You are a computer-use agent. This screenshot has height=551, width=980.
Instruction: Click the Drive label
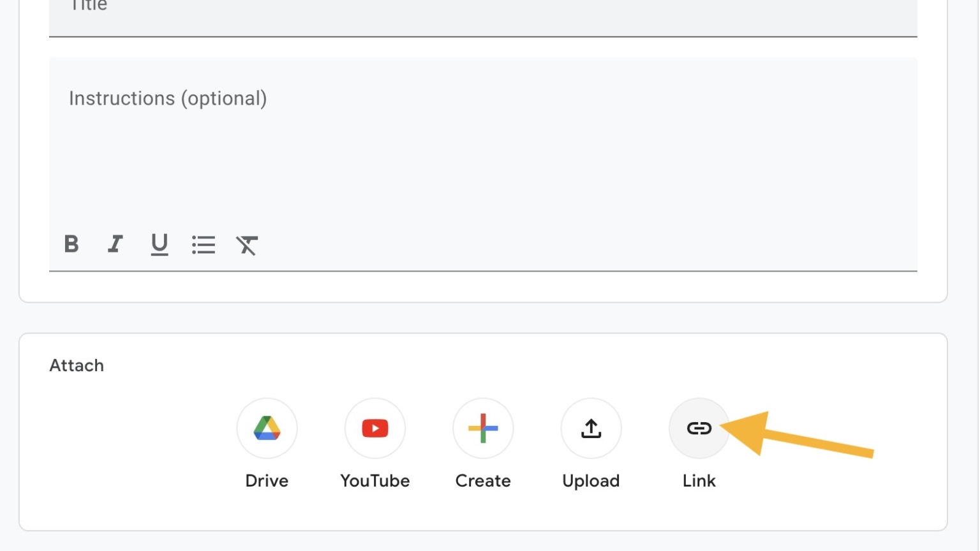pos(267,481)
